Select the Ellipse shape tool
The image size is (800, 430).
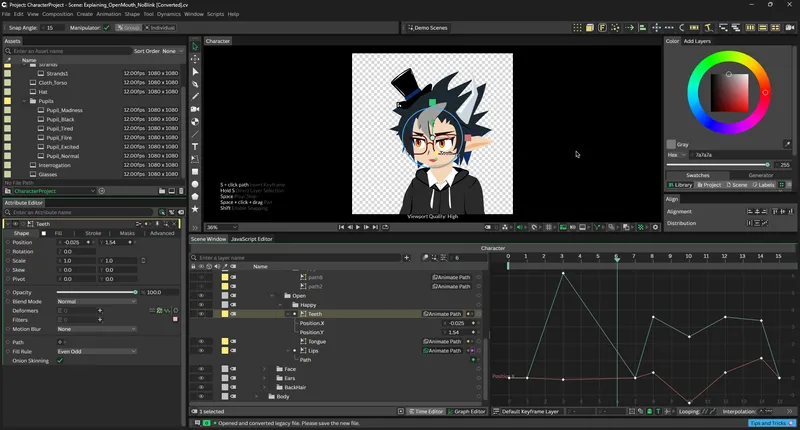tap(195, 184)
